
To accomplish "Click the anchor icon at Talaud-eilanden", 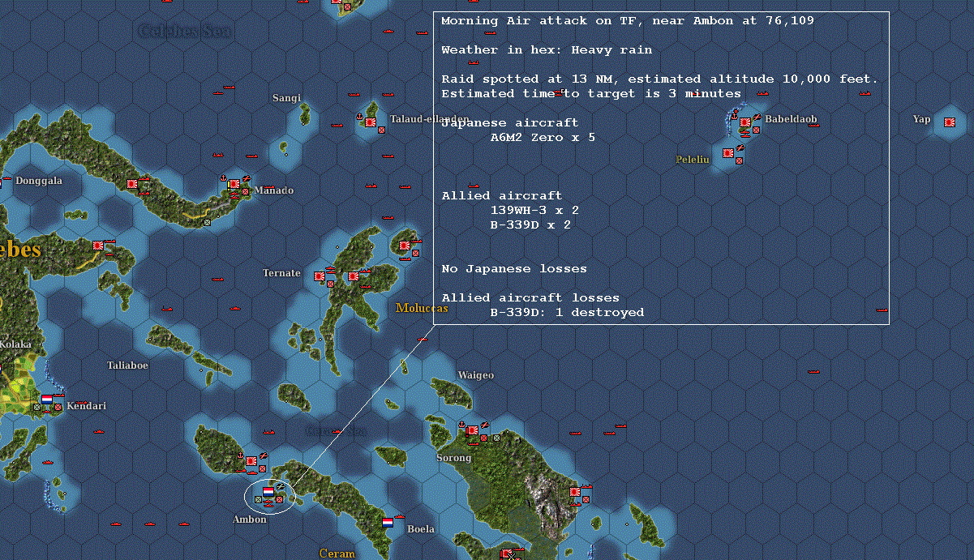I will (359, 117).
